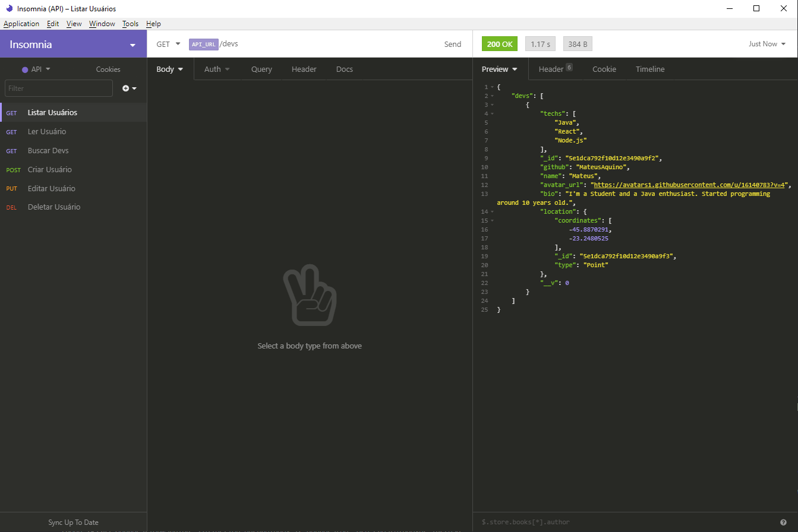
Task: Click the 384 B response size tag
Action: point(578,44)
